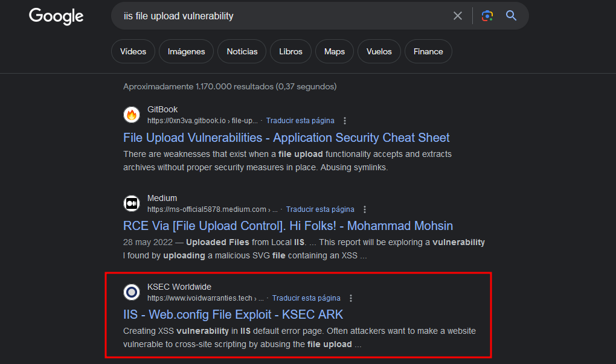Viewport: 616px width, 364px height.
Task: Click Traducir esta página for KSEC result
Action: (306, 298)
